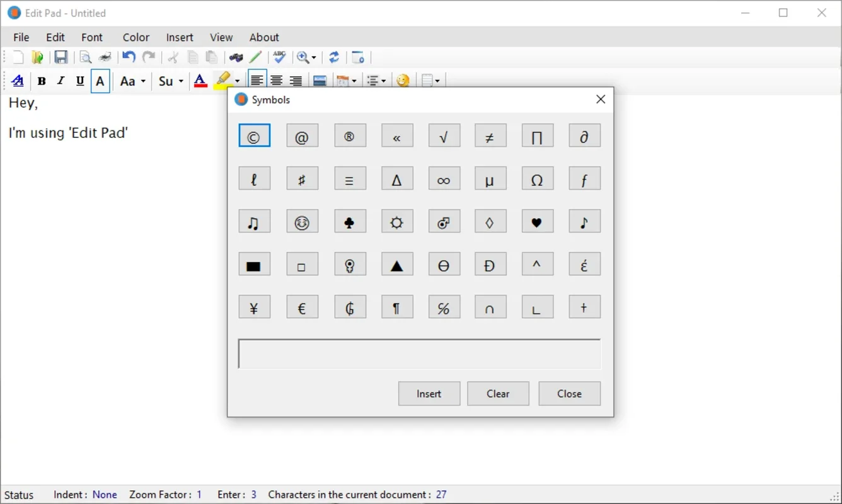Image resolution: width=842 pixels, height=504 pixels.
Task: Open the highlighter color dropdown arrow
Action: coord(237,81)
